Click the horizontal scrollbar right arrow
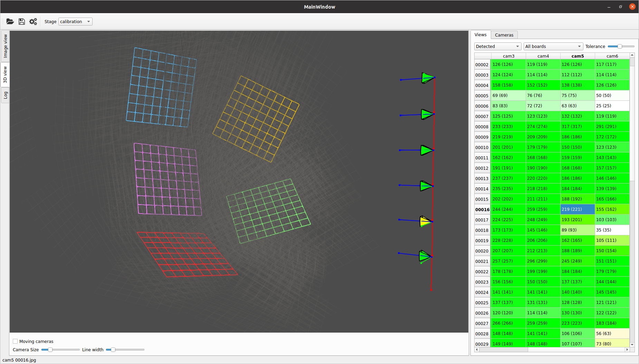 click(x=627, y=350)
